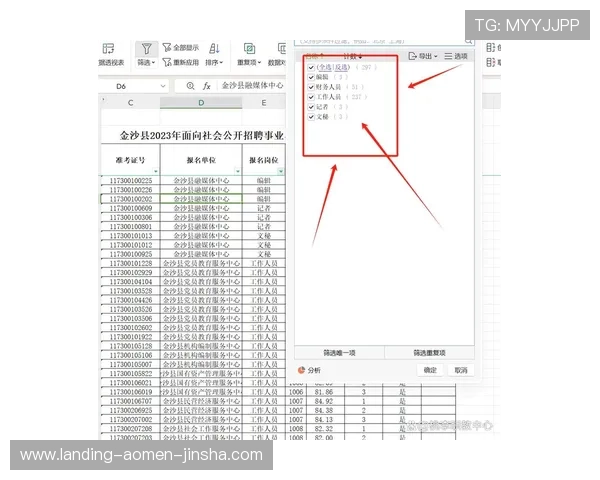Screen dimensions: 600x480
Task: Confirm filter with 确定 button
Action: pos(430,370)
